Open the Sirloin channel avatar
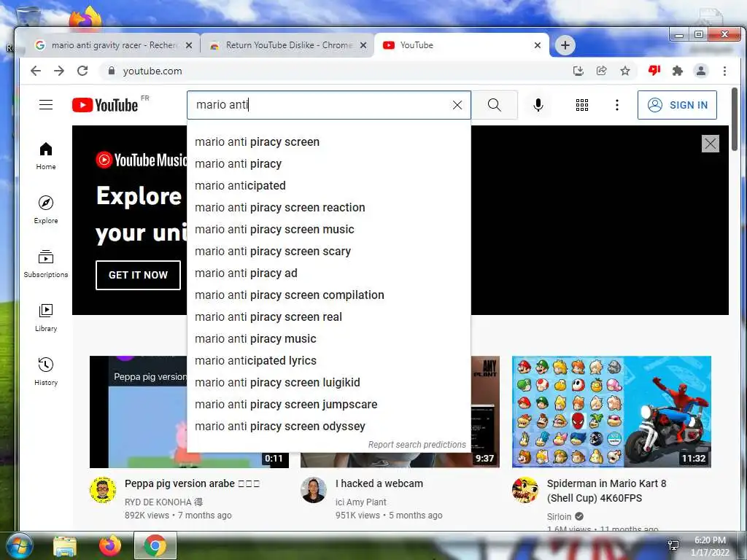 525,490
